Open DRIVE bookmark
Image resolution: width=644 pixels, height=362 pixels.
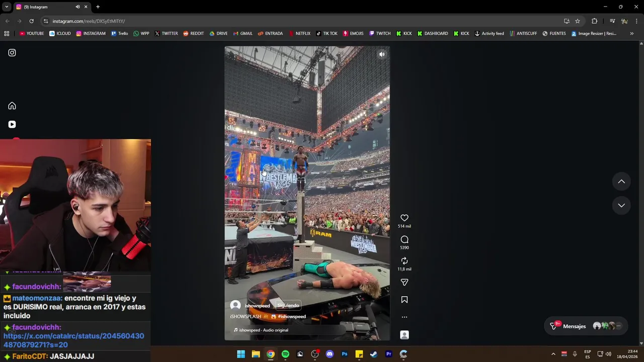click(x=219, y=34)
